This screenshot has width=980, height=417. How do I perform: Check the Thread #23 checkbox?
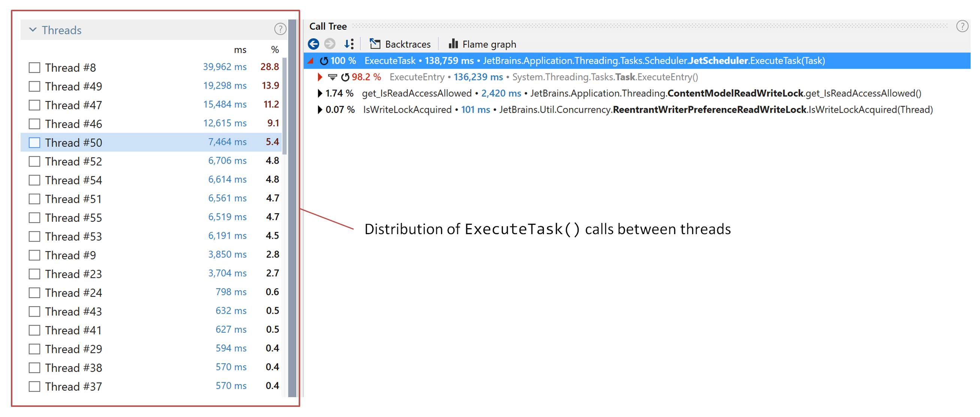34,274
